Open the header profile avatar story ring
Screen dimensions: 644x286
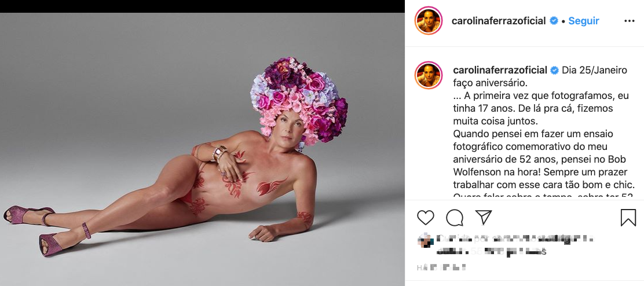click(429, 21)
